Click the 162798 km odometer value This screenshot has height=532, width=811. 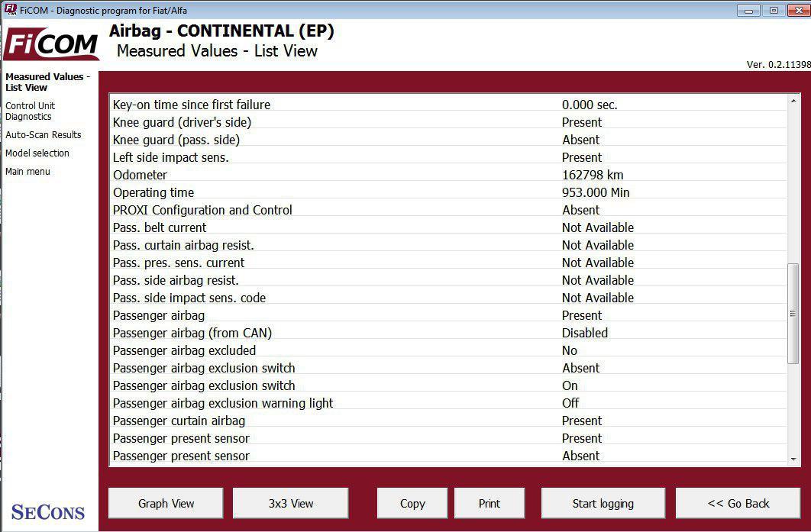click(593, 175)
